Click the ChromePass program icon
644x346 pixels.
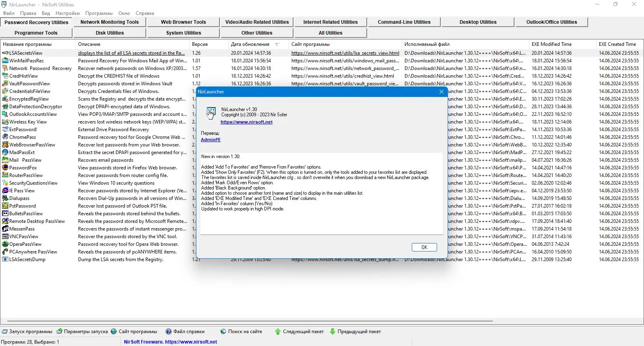[5, 137]
